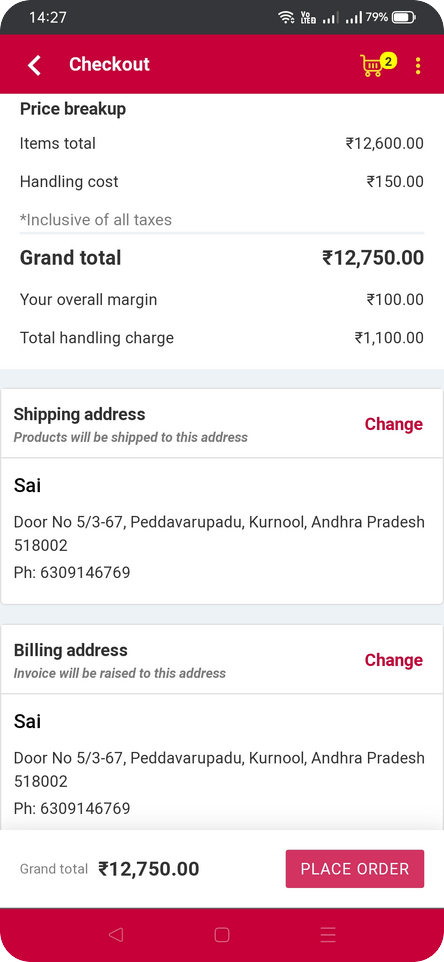
Task: Tap the shipping phone number 6309146769
Action: click(x=85, y=573)
